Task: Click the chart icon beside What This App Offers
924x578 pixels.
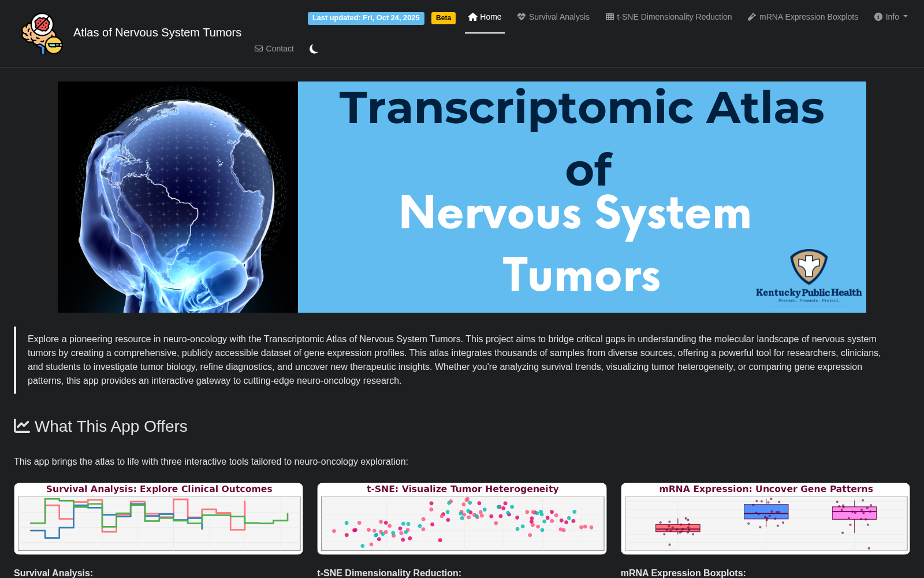Action: coord(22,426)
